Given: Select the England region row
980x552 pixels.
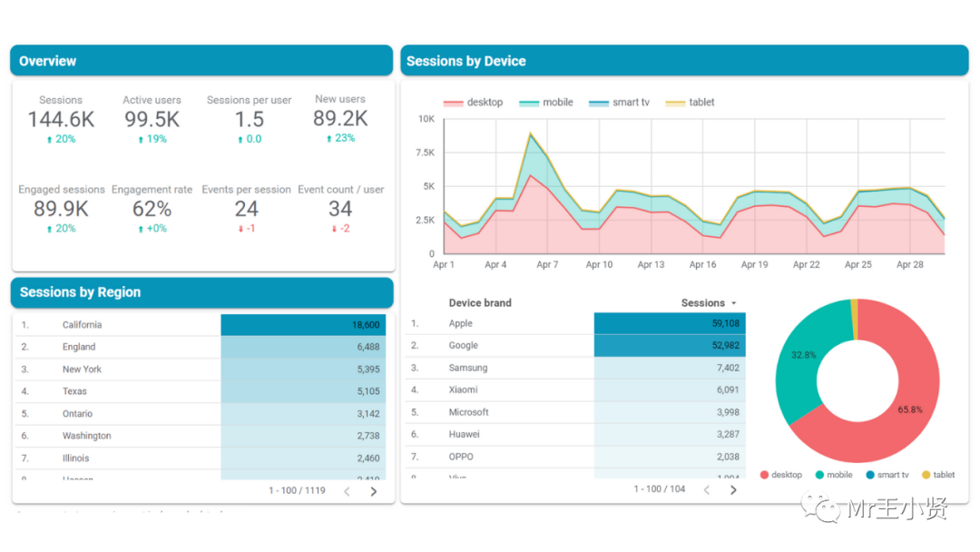Looking at the screenshot, I should (200, 347).
